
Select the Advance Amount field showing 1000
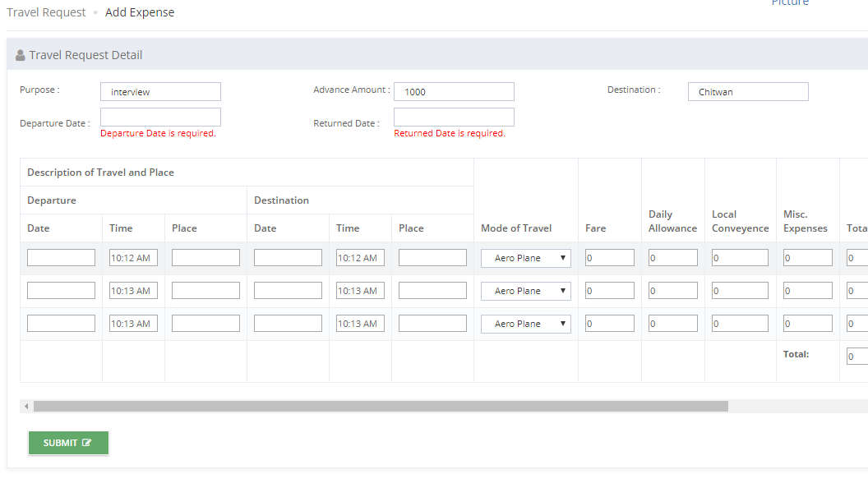point(454,92)
